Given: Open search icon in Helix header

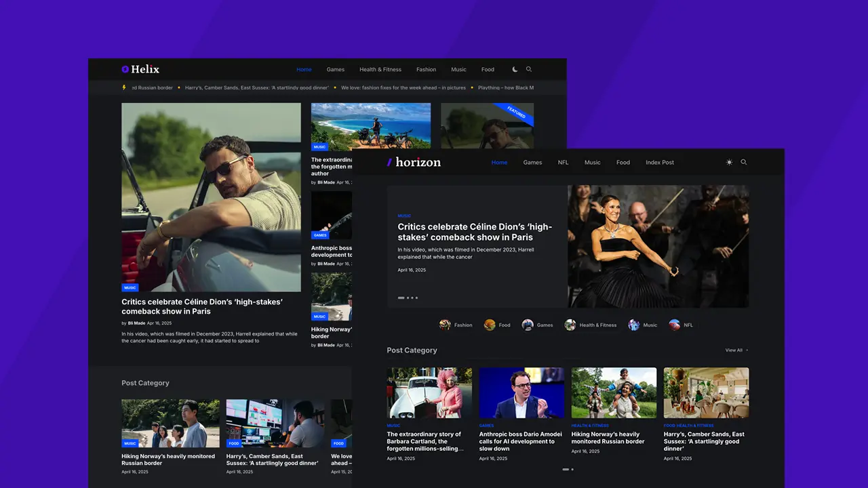Looking at the screenshot, I should [x=529, y=69].
